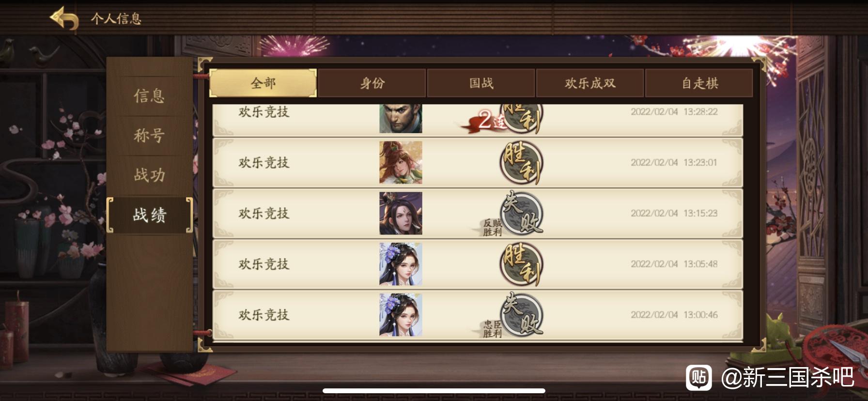The height and width of the screenshot is (401, 868).
Task: Tap the red-haired hero portrait at 13:23:01
Action: click(401, 163)
